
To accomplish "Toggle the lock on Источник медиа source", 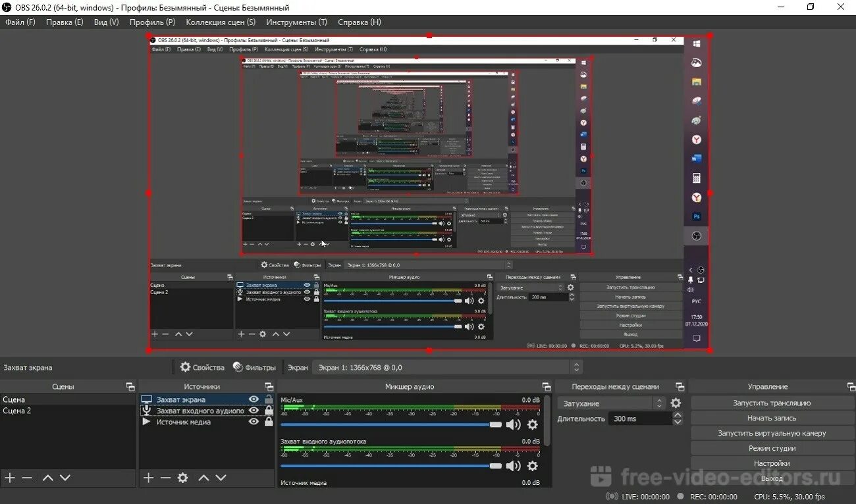I will click(x=269, y=422).
